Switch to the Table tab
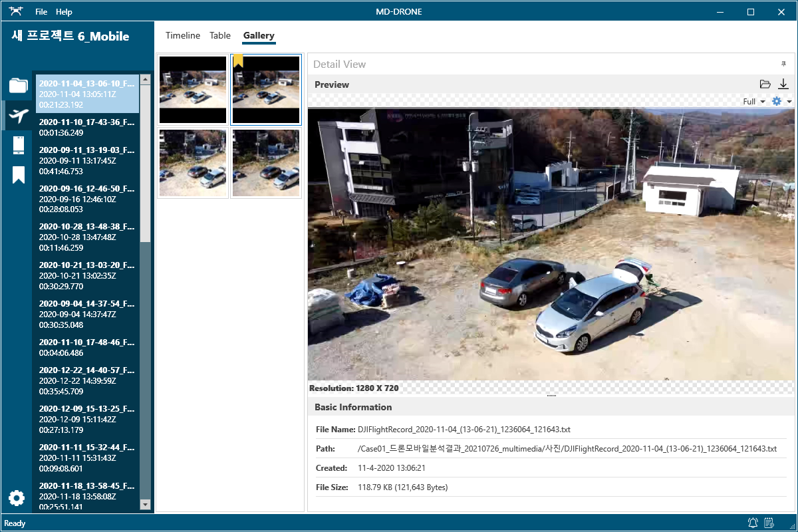The height and width of the screenshot is (532, 798). click(220, 36)
